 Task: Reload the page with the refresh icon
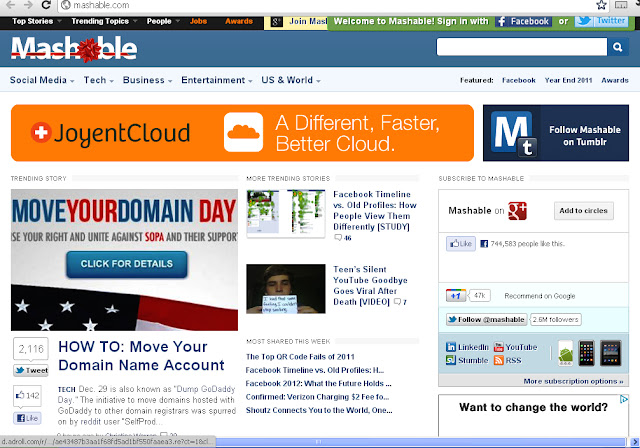click(46, 5)
